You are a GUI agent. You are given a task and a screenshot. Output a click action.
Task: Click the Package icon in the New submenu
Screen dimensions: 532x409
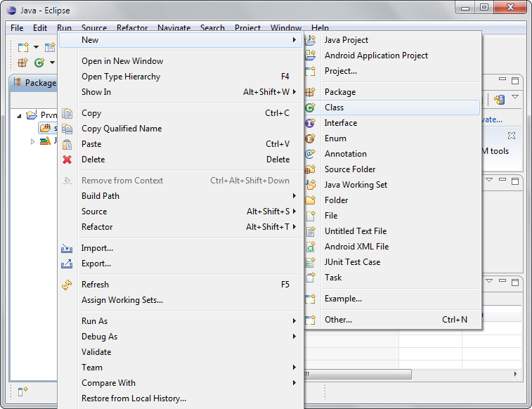pyautogui.click(x=311, y=92)
